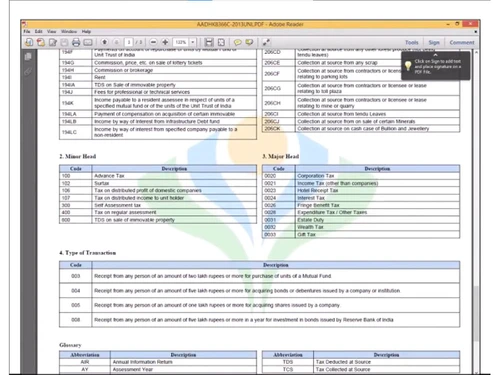
Task: Click 'Collection at source from tendu Leaves' cell
Action: point(377,114)
